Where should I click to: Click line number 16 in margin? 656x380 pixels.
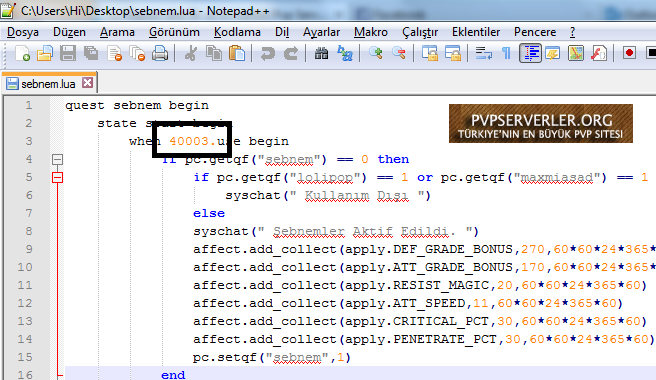25,374
